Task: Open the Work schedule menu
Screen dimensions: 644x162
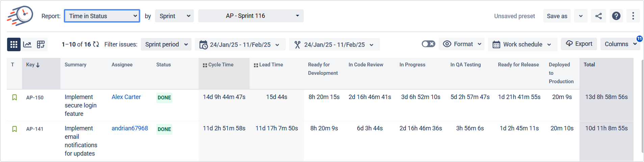Action: pos(522,44)
